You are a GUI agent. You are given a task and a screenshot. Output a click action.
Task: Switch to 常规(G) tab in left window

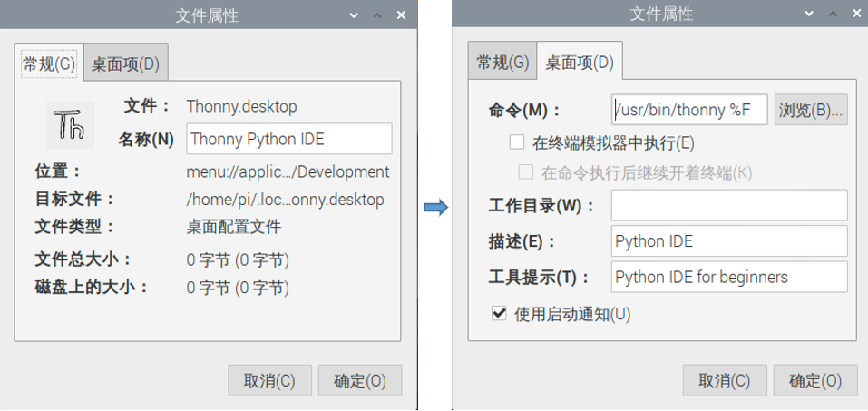coord(49,64)
